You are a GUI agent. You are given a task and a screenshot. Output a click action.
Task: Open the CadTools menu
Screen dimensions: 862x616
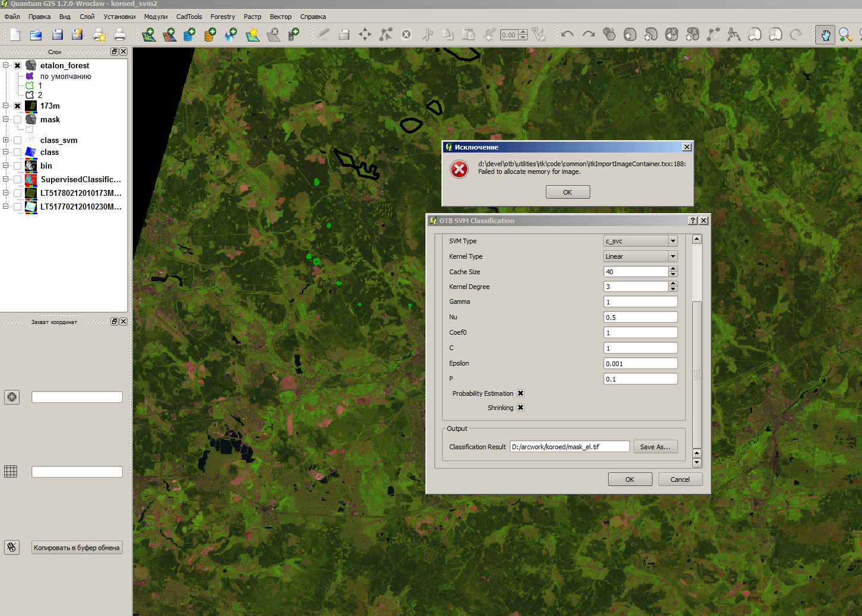[x=189, y=17]
